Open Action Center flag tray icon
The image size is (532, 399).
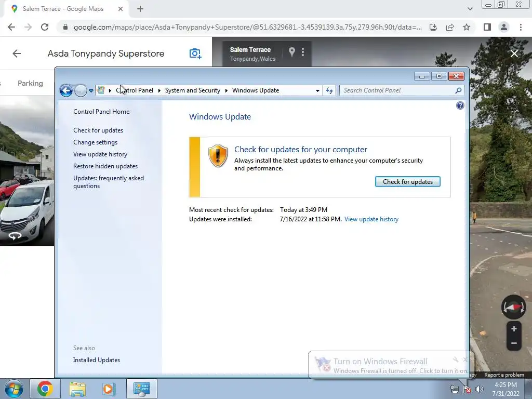(x=467, y=389)
